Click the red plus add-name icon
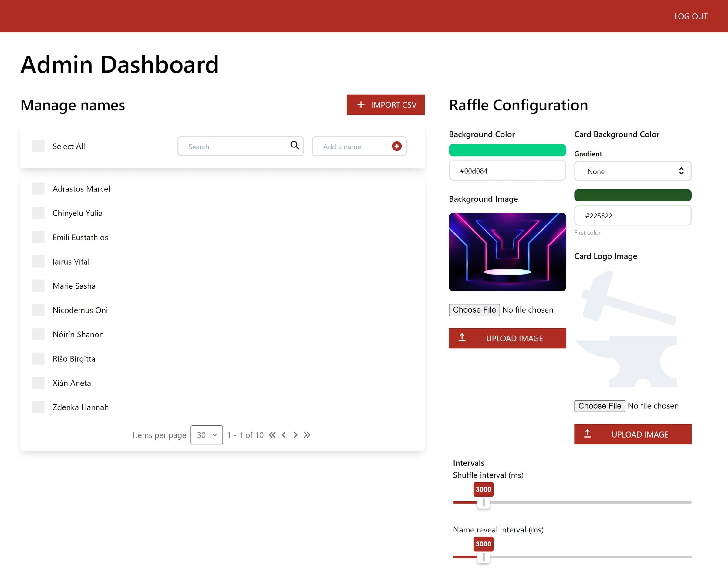 [396, 146]
